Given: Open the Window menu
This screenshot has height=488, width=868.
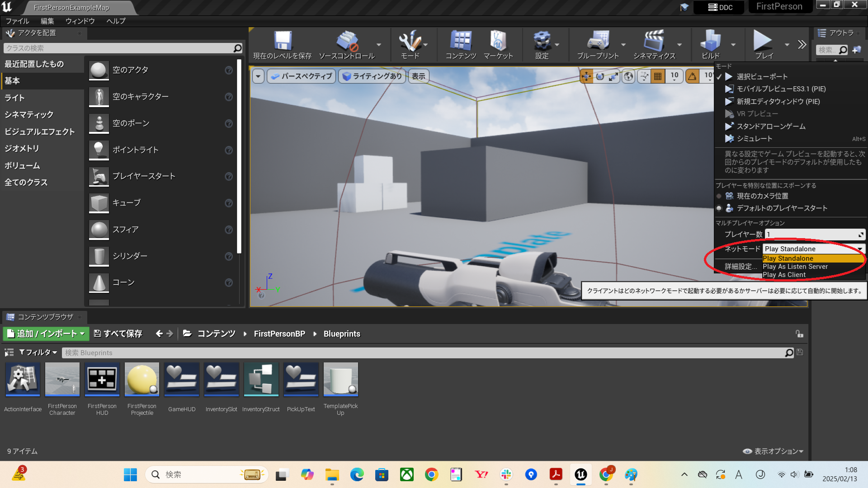Looking at the screenshot, I should [80, 21].
